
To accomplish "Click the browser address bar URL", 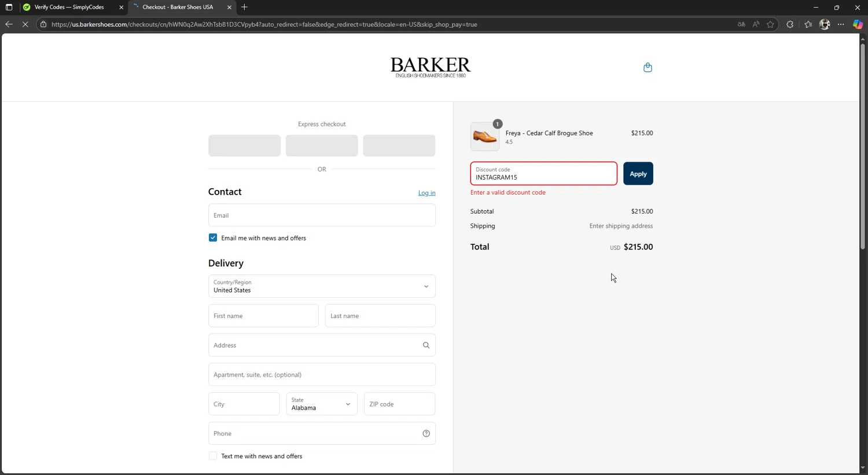I will [264, 24].
